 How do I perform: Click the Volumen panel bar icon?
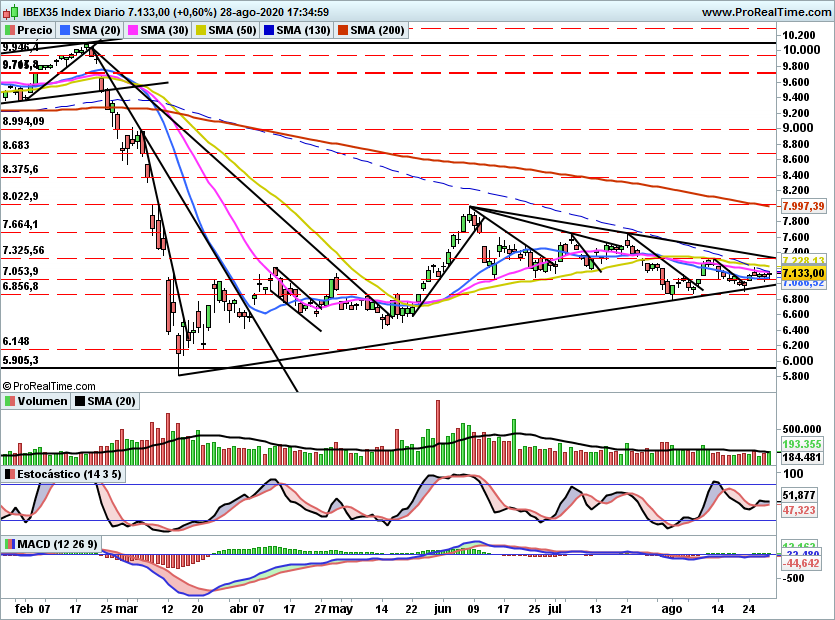point(10,401)
